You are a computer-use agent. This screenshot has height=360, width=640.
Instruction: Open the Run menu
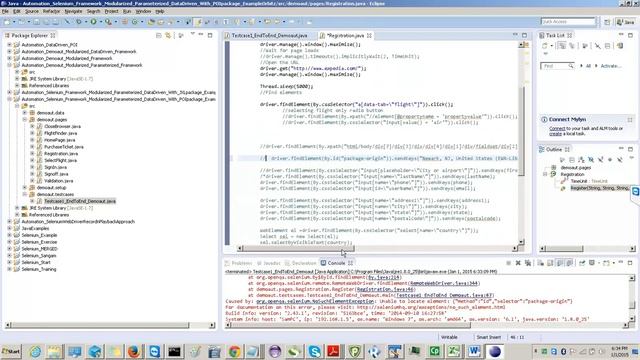click(127, 11)
